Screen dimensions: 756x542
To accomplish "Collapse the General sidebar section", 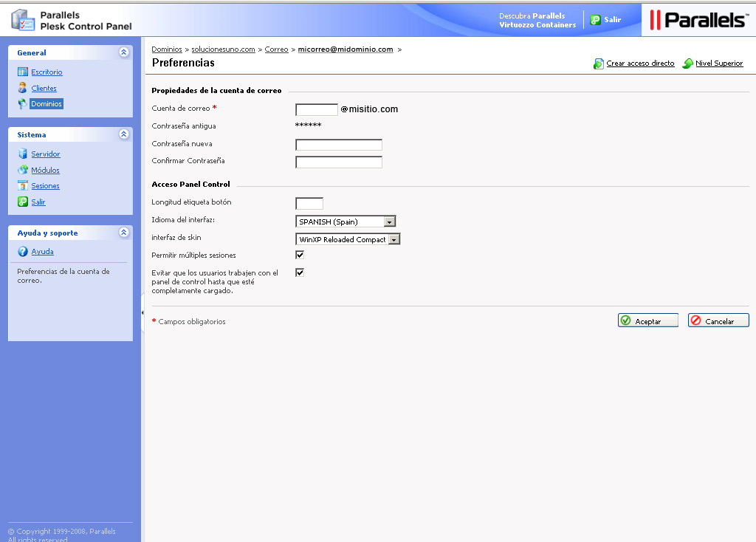I will tap(124, 52).
